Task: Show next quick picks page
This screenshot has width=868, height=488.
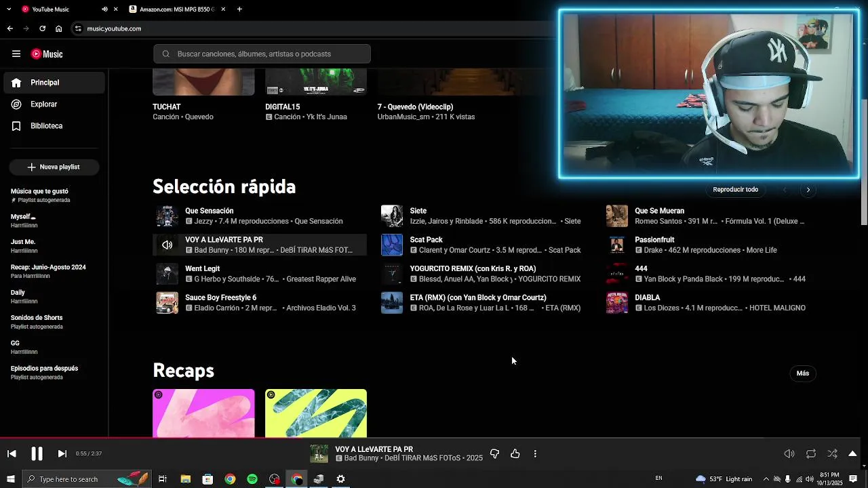Action: point(808,190)
